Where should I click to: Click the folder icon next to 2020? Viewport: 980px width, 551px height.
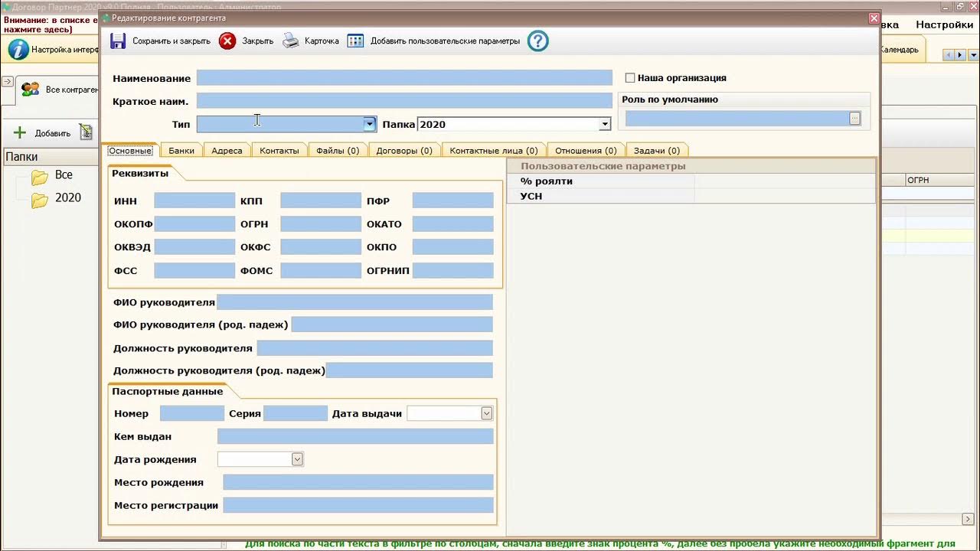[40, 200]
